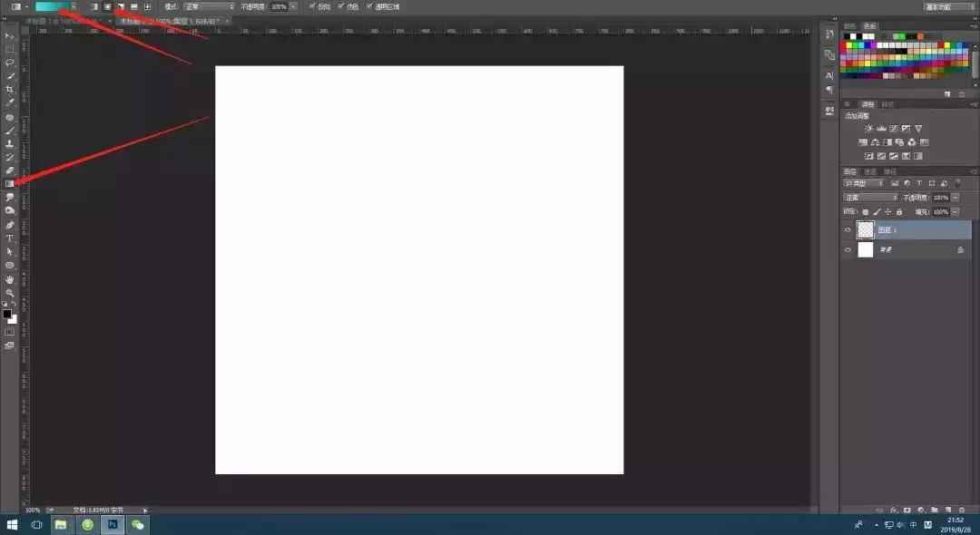Select the Lasso tool

coord(8,62)
